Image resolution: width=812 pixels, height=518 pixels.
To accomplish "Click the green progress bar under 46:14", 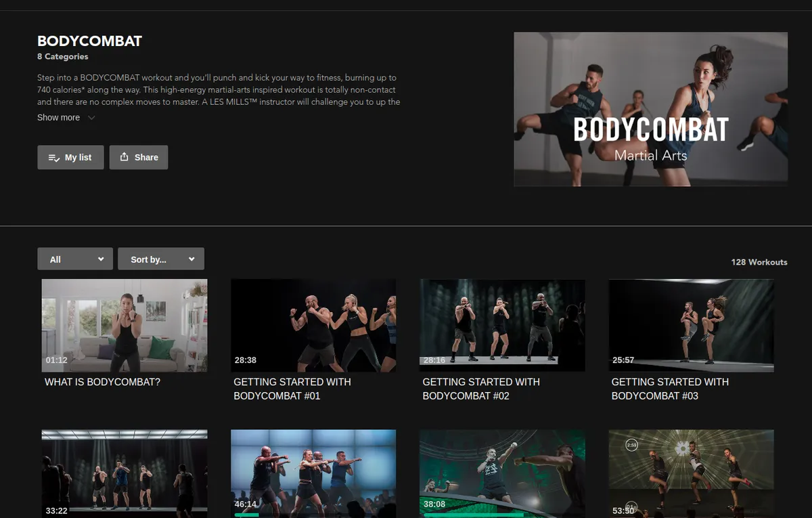I will (x=247, y=515).
